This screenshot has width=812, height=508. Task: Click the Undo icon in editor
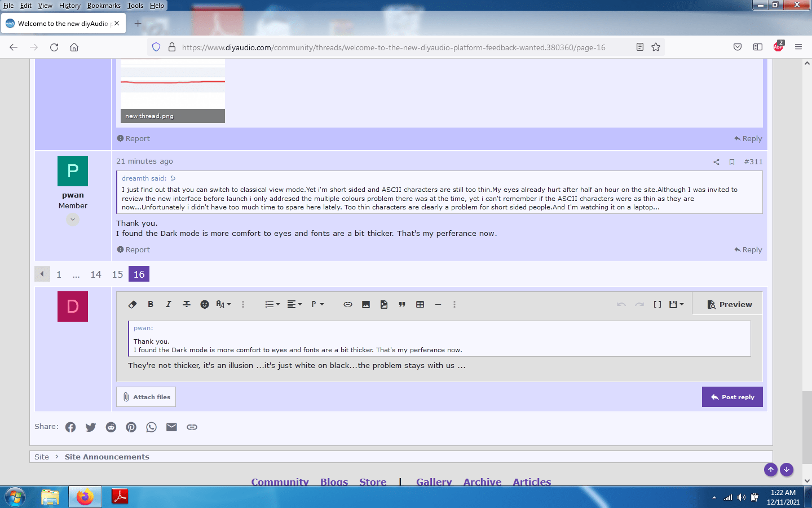click(621, 304)
